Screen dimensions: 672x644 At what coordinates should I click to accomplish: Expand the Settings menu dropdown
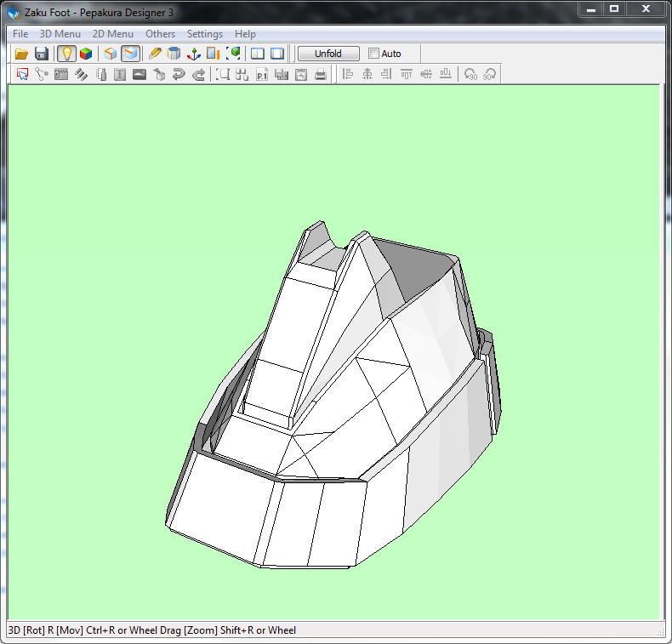click(205, 34)
